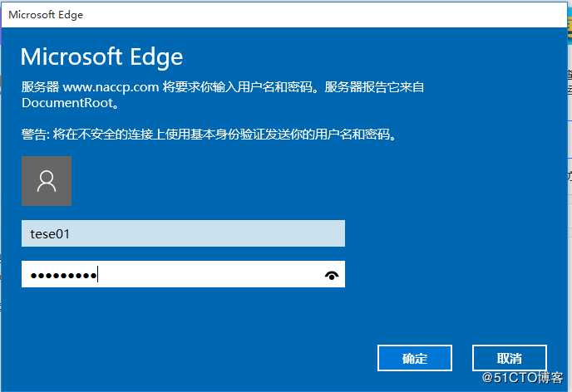This screenshot has width=572, height=392.
Task: Click the @51CTO博客 watermark text
Action: tap(522, 377)
